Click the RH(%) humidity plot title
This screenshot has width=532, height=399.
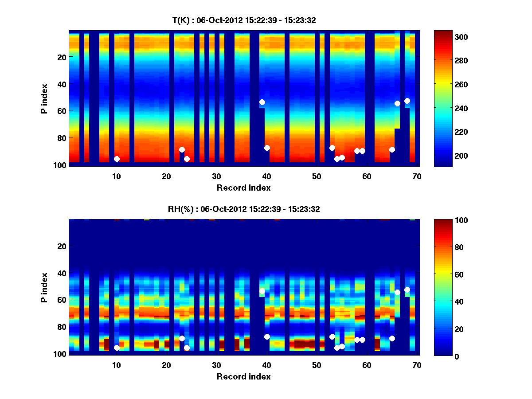243,209
